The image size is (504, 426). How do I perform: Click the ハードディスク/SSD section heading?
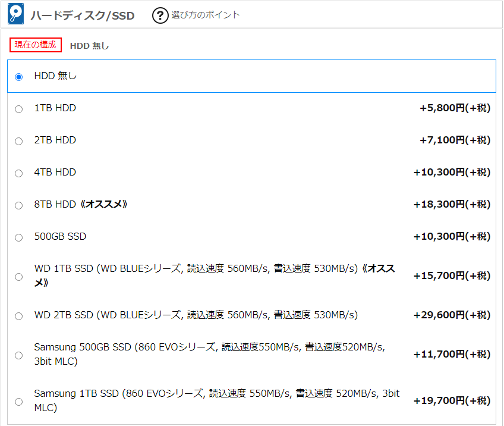[x=82, y=15]
